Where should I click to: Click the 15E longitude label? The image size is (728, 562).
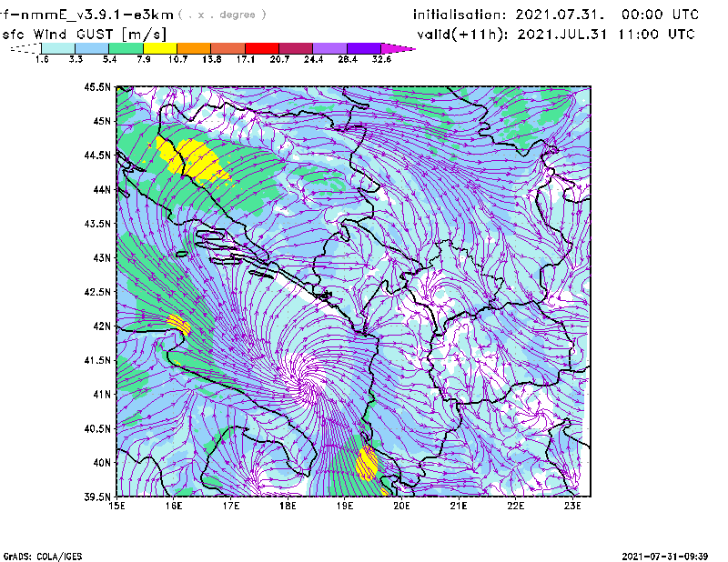(x=116, y=506)
